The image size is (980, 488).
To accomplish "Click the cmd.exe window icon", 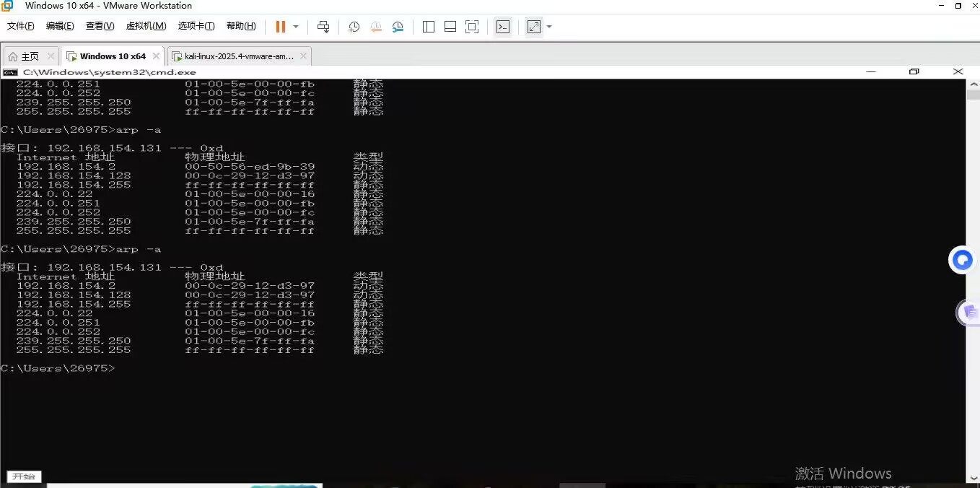I will tap(10, 72).
